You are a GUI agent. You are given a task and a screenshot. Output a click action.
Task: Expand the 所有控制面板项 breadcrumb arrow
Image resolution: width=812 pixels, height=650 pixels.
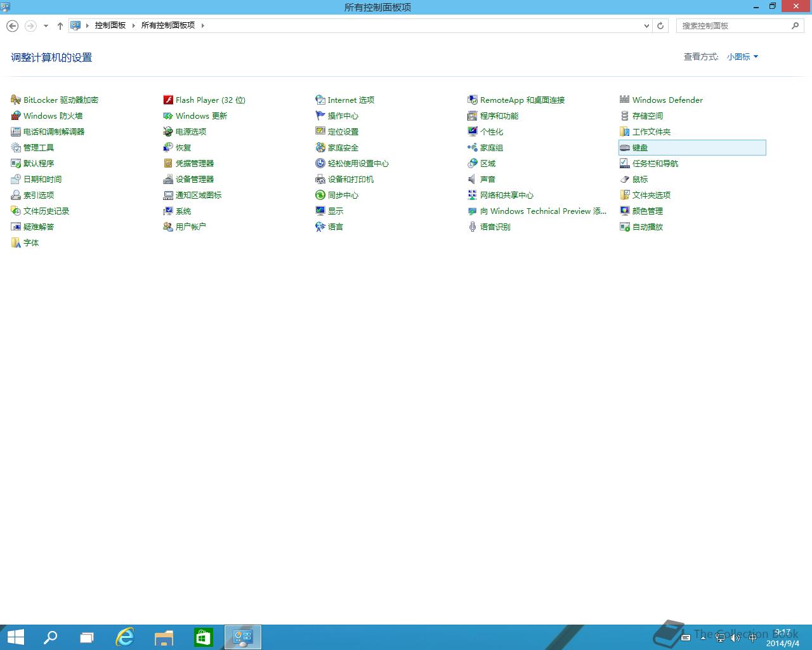click(x=202, y=25)
